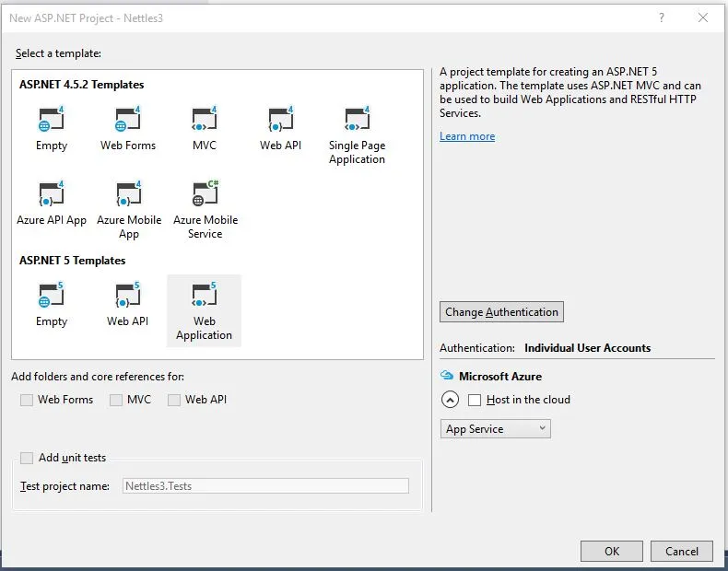Tick the MVC core references checkbox
This screenshot has height=571, width=728.
point(116,400)
